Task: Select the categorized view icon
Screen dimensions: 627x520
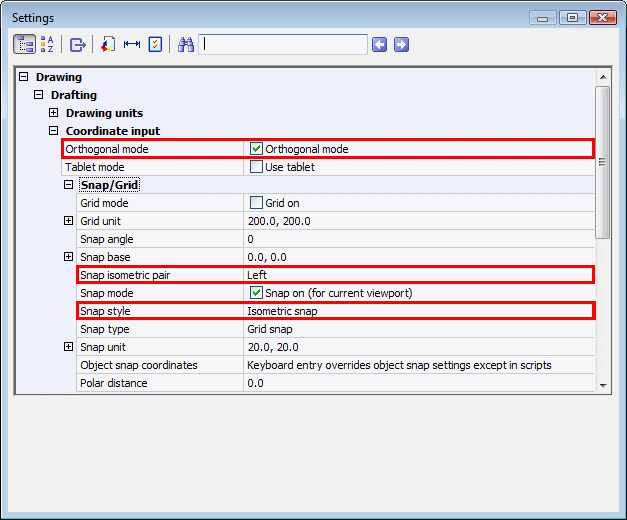Action: pyautogui.click(x=24, y=44)
